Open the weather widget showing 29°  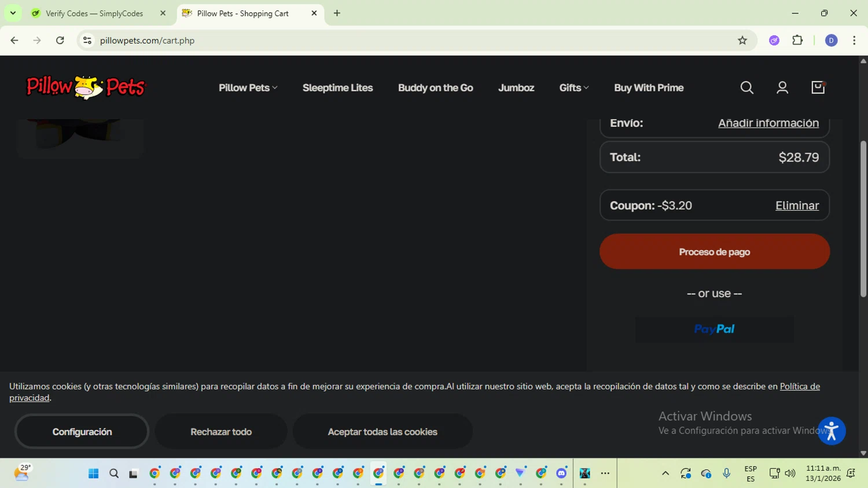(x=23, y=473)
